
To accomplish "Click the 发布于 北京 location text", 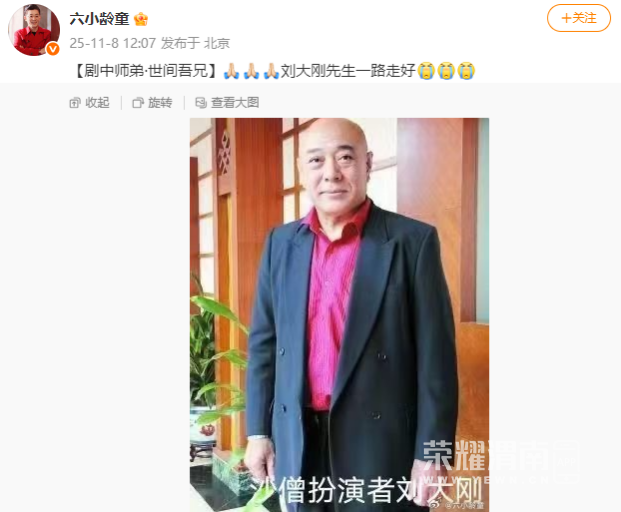I will (195, 43).
